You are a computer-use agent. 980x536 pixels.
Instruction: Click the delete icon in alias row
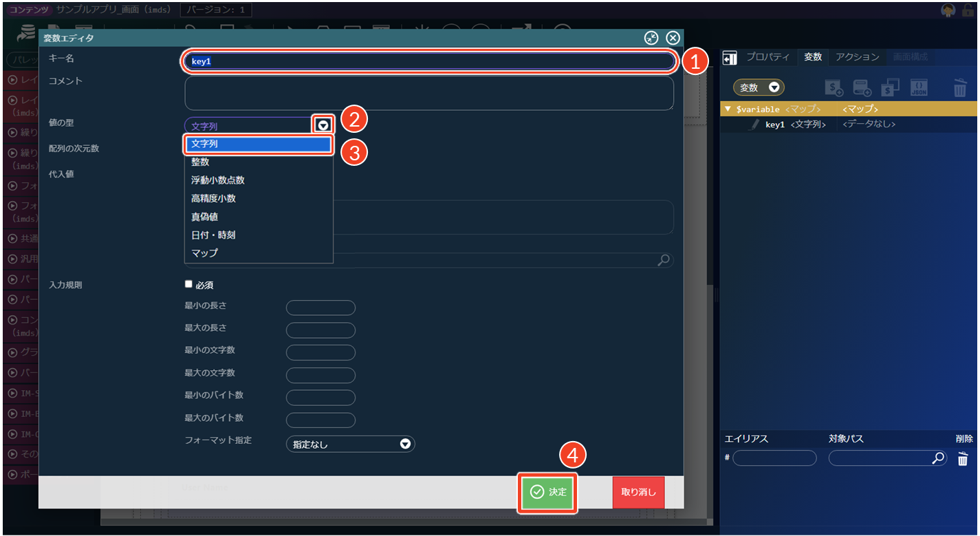coord(963,459)
